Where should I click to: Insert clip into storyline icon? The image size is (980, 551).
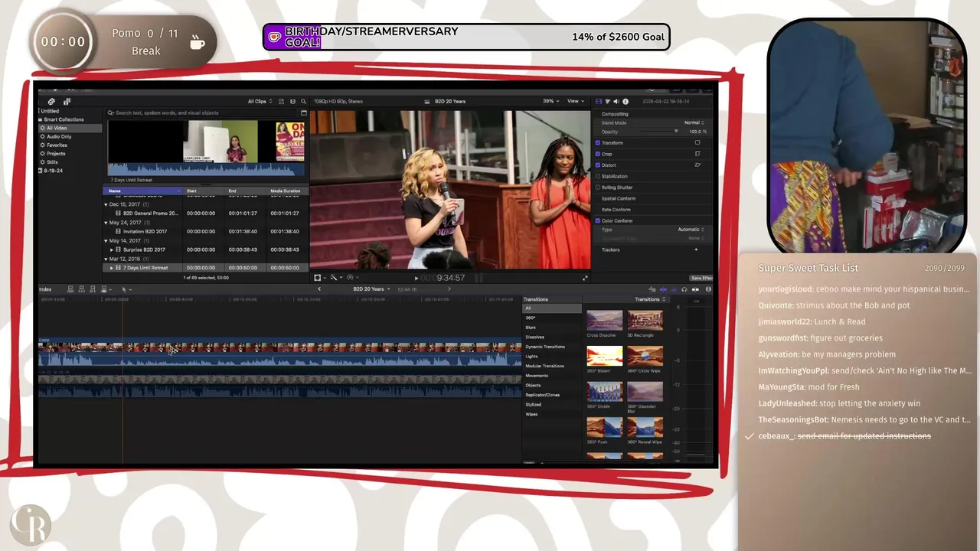point(81,289)
